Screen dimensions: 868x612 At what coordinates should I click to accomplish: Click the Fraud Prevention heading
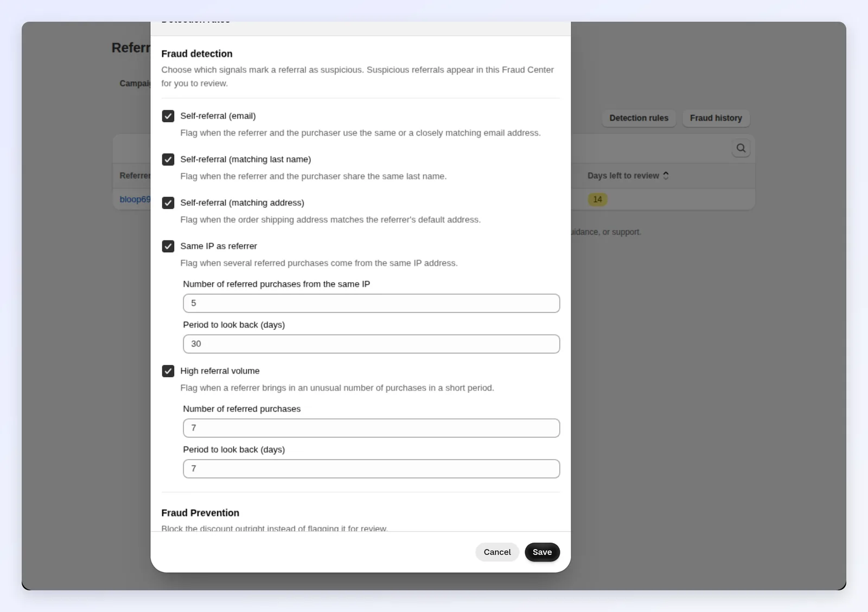(200, 513)
